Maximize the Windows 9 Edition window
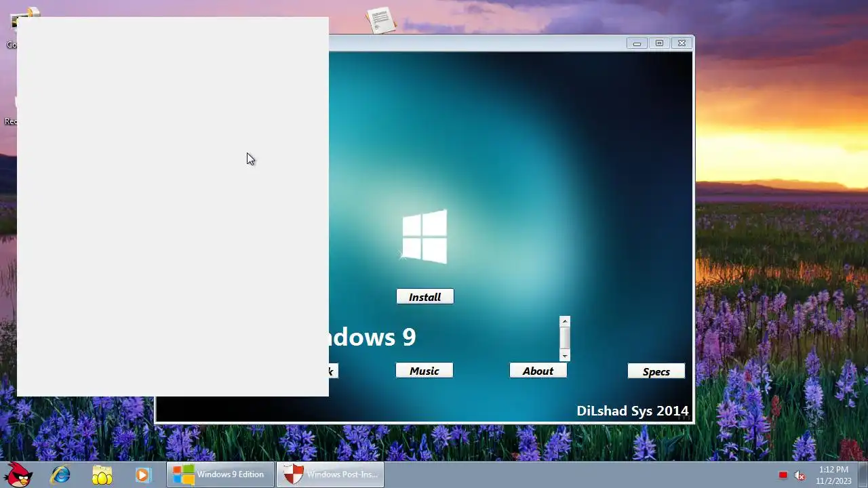Viewport: 868px width, 488px height. point(659,43)
